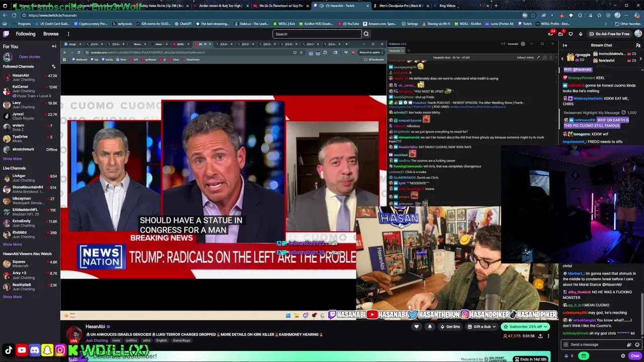Click the politics tag under stream title

pyautogui.click(x=131, y=340)
